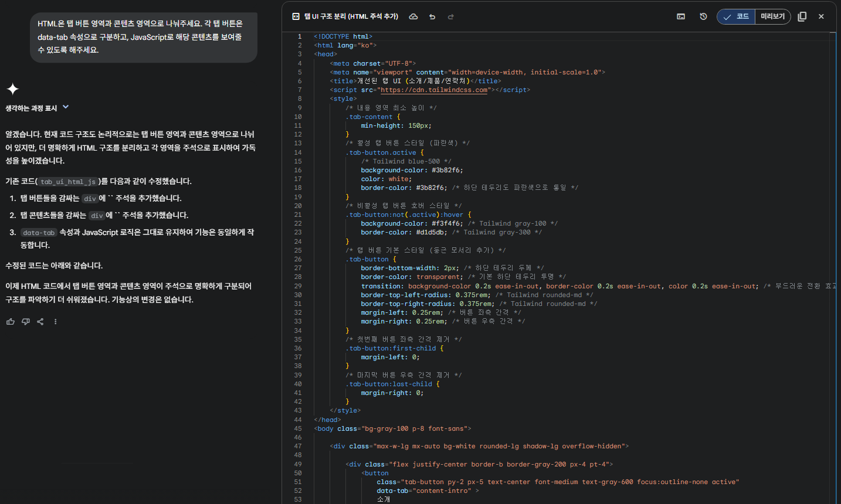The image size is (841, 504).
Task: Click the Gemini sparkle icon
Action: click(12, 88)
